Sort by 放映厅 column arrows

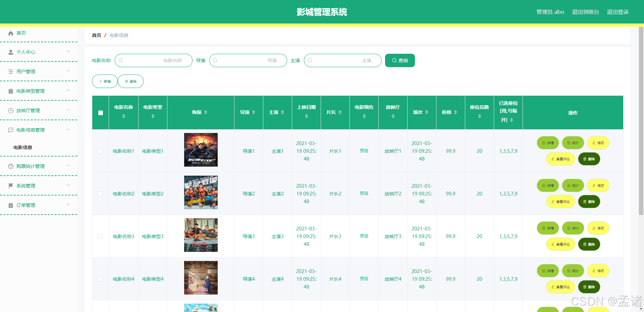(x=393, y=116)
